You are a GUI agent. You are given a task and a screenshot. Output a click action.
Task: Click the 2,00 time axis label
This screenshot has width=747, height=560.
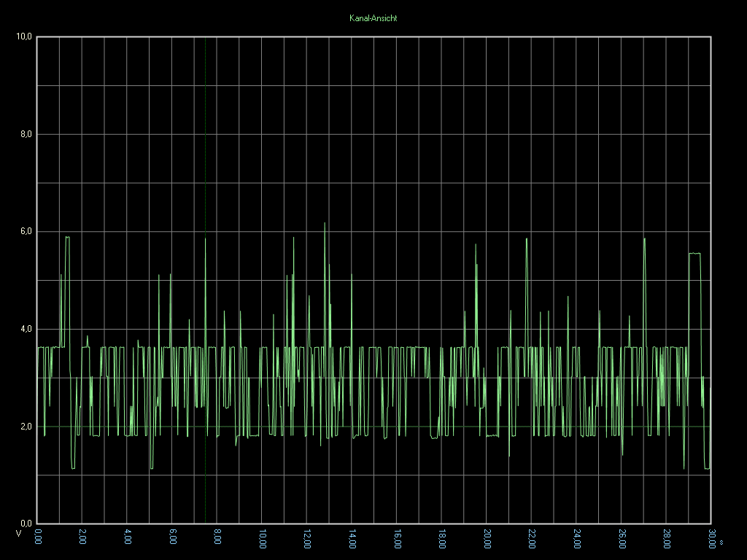point(82,537)
